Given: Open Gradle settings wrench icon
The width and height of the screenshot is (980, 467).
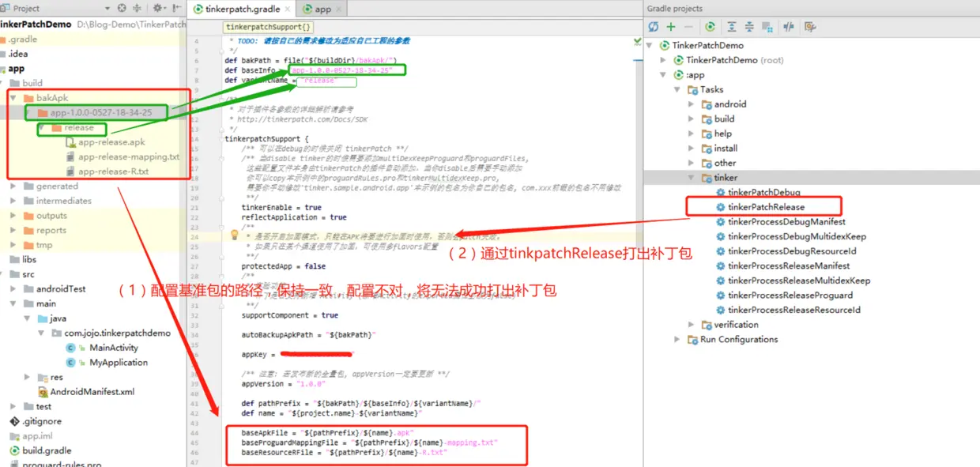Looking at the screenshot, I should click(810, 26).
